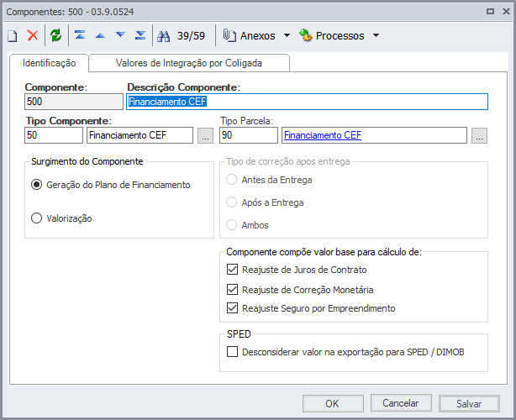Image resolution: width=516 pixels, height=420 pixels.
Task: Open Tipo Componente lookup ellipsis button
Action: click(x=205, y=135)
